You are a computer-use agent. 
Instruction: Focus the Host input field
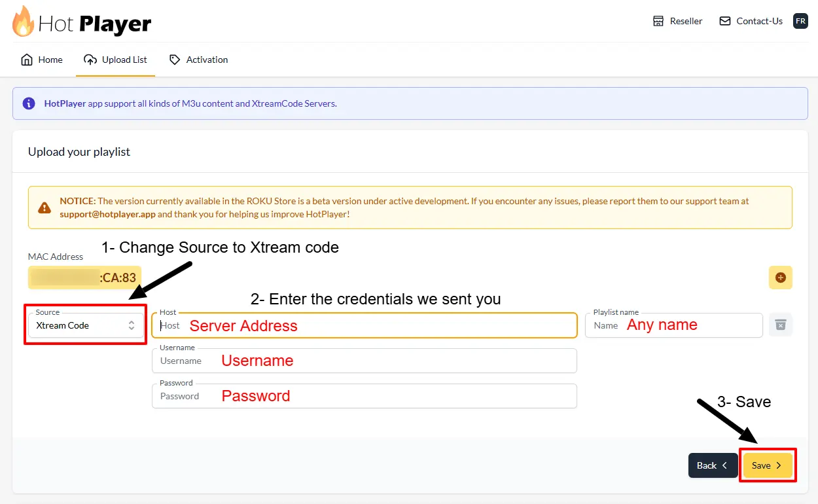click(365, 325)
